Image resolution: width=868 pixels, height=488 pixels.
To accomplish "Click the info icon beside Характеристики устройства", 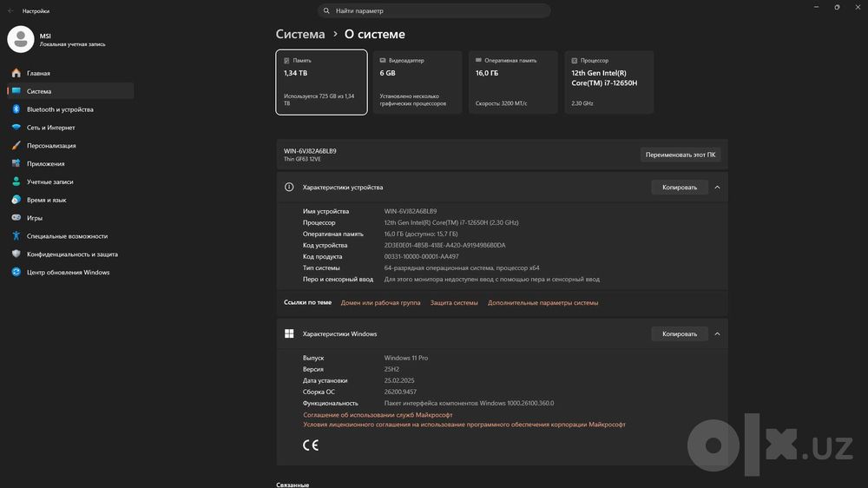I will 289,188.
